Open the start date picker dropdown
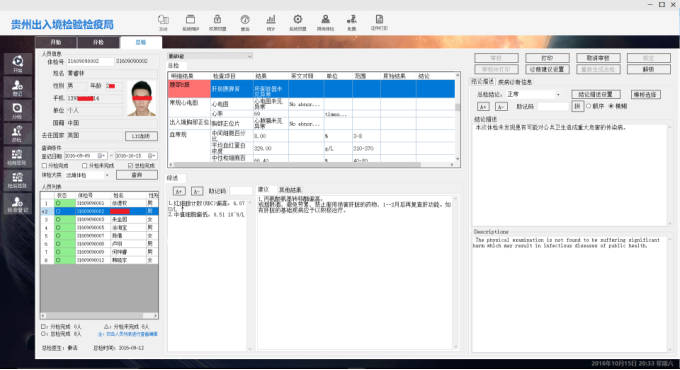 point(101,156)
